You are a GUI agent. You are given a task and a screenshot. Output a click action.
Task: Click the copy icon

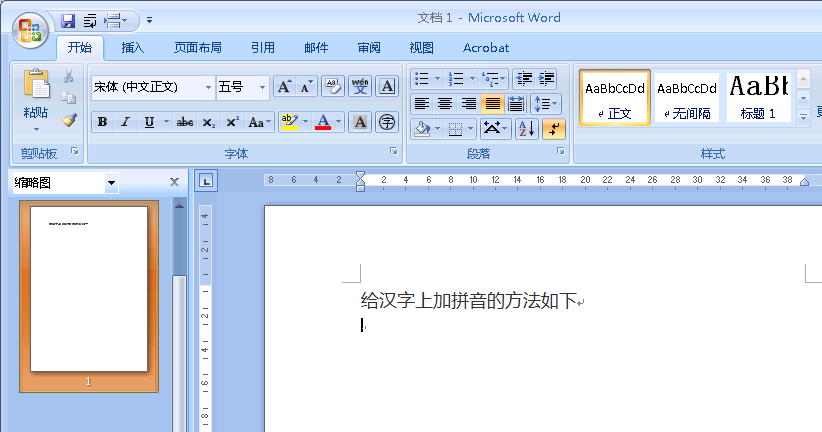[69, 98]
